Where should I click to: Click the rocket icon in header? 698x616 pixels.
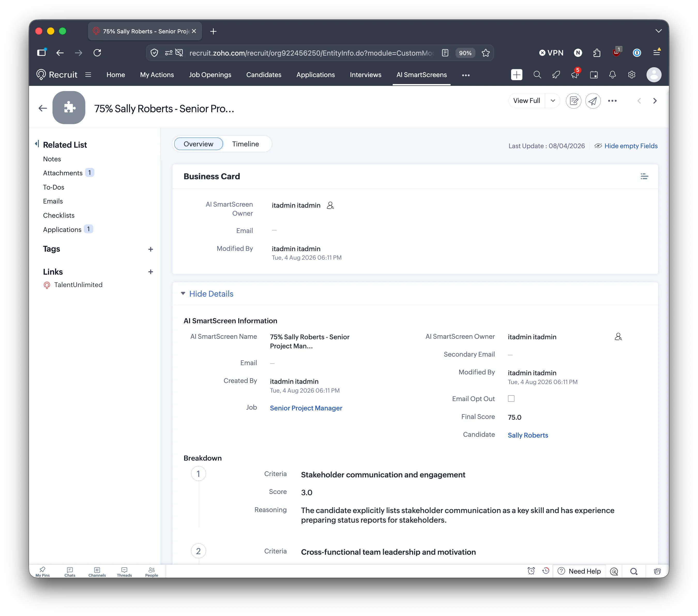point(556,74)
